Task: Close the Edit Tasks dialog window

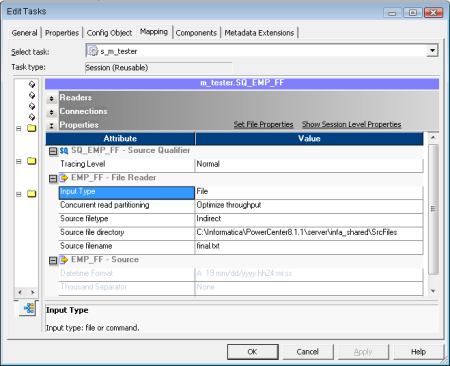Action: pos(433,13)
